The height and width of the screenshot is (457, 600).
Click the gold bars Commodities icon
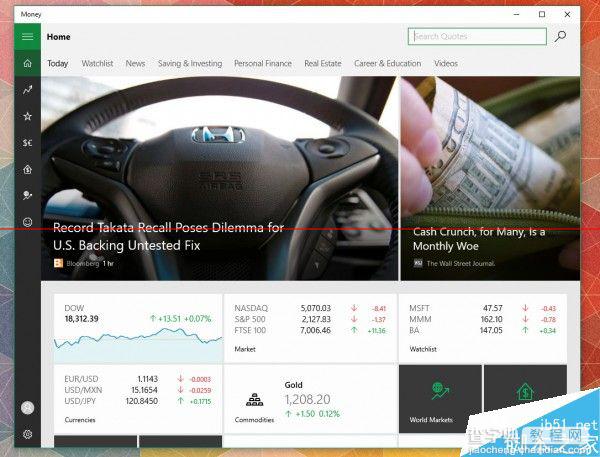pyautogui.click(x=254, y=400)
